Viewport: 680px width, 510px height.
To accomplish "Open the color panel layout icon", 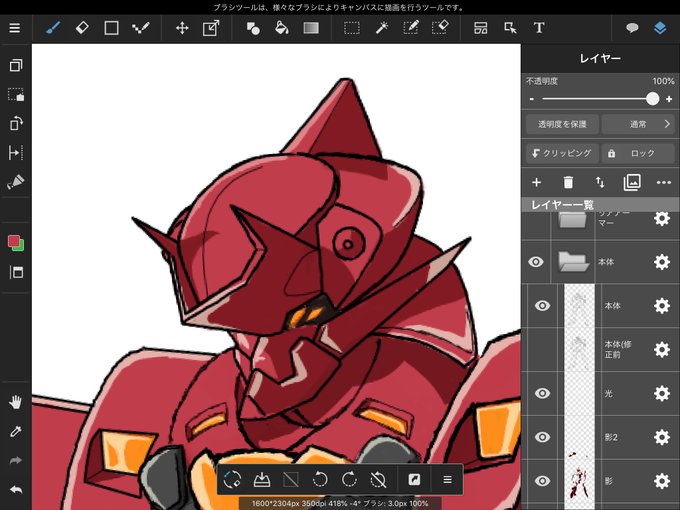I will pos(16,272).
